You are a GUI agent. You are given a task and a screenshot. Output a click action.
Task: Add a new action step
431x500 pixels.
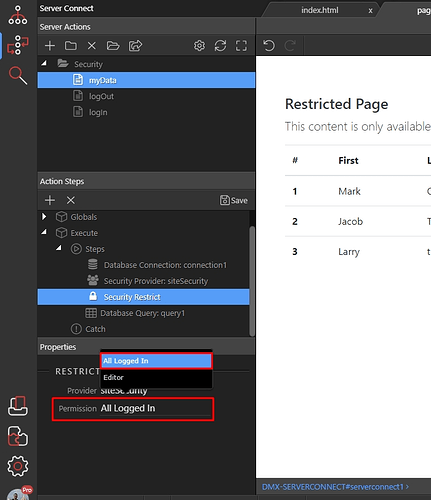point(50,200)
